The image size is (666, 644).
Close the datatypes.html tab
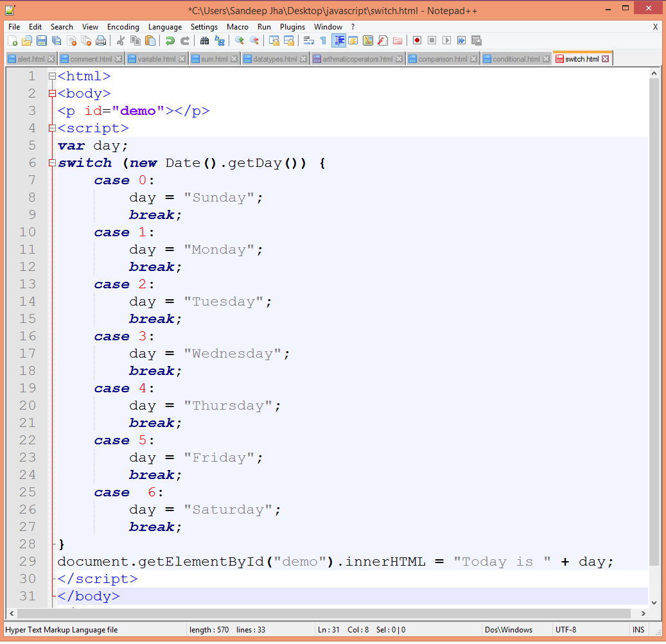pyautogui.click(x=302, y=58)
